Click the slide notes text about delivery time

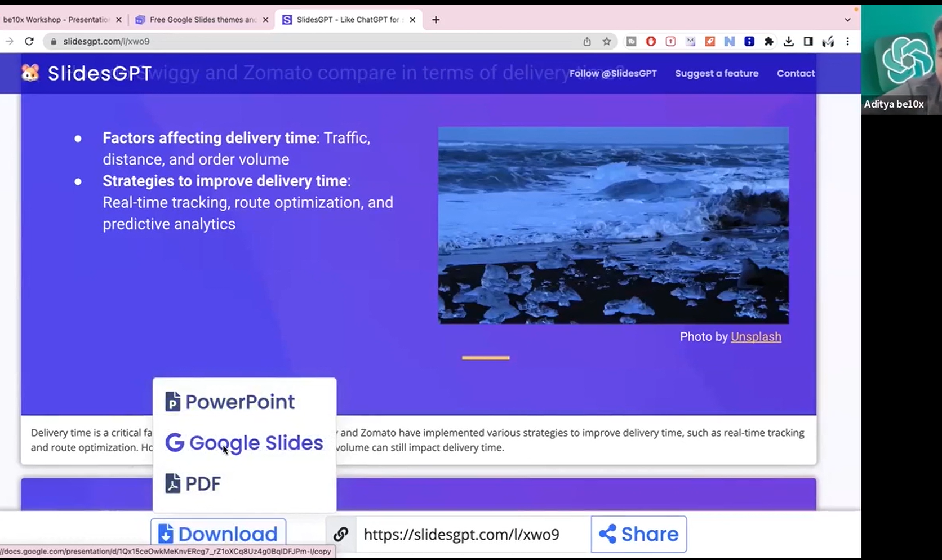(x=417, y=440)
